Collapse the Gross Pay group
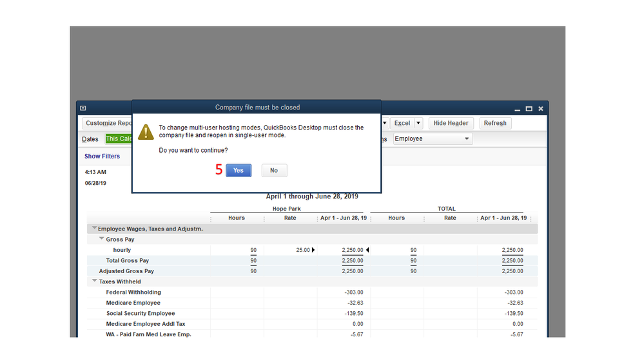 (101, 238)
